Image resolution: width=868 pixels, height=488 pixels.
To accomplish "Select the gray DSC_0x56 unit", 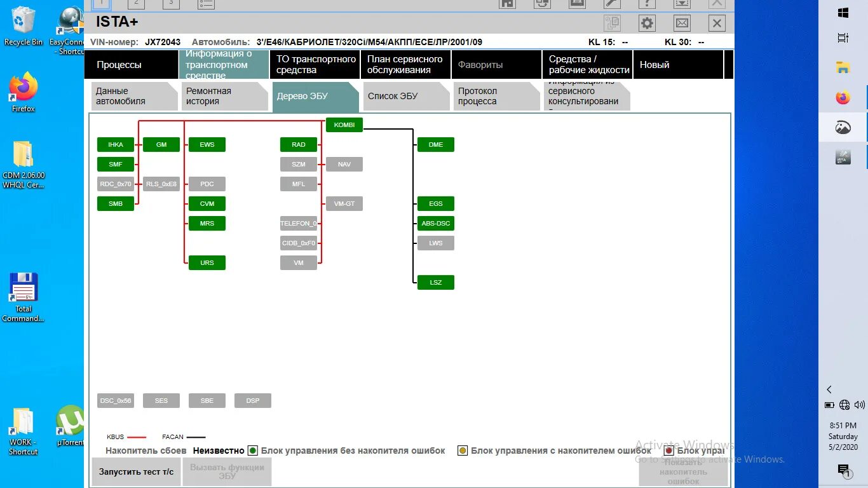I will pyautogui.click(x=116, y=401).
